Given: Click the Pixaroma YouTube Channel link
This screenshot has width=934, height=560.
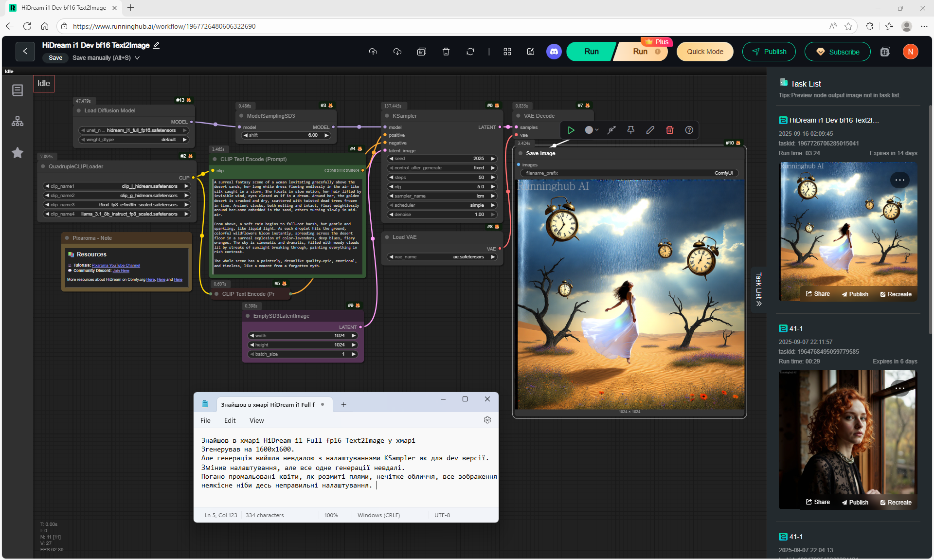Looking at the screenshot, I should click(116, 265).
